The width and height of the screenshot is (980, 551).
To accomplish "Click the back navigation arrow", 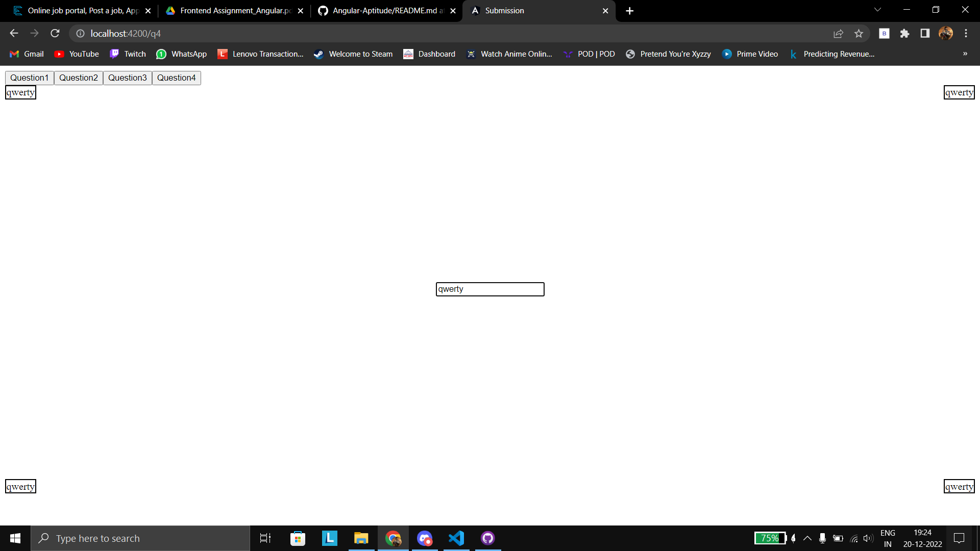I will (x=13, y=33).
